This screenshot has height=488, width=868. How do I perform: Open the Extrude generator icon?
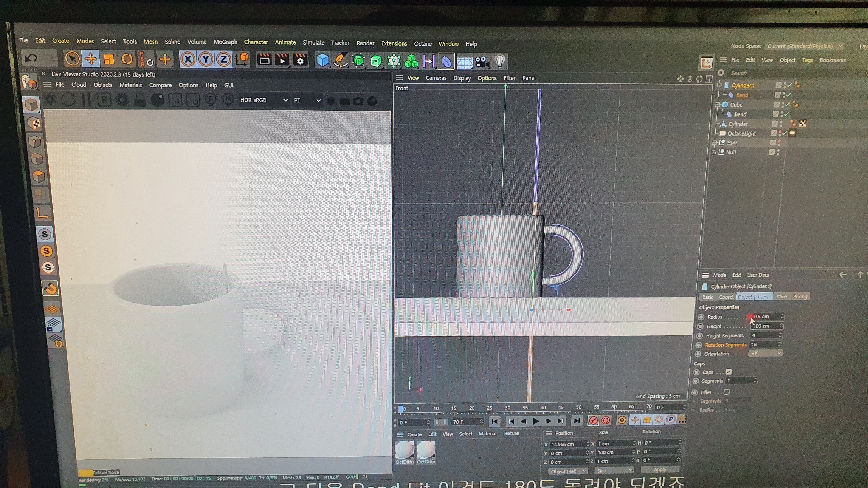[x=376, y=61]
